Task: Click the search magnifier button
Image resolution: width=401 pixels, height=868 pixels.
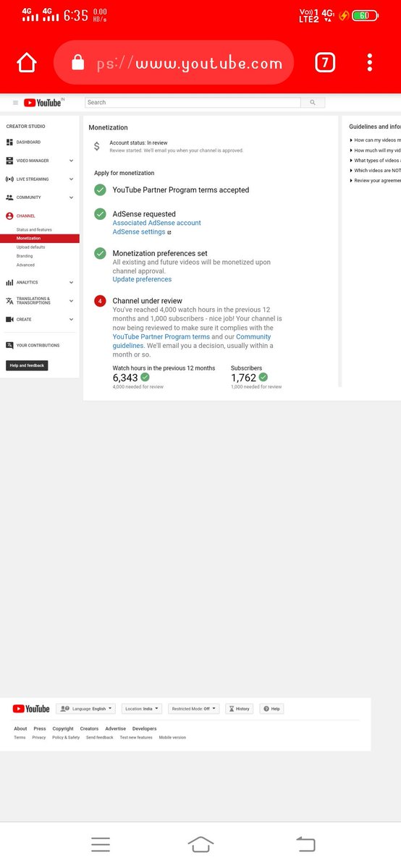Action: (x=313, y=103)
